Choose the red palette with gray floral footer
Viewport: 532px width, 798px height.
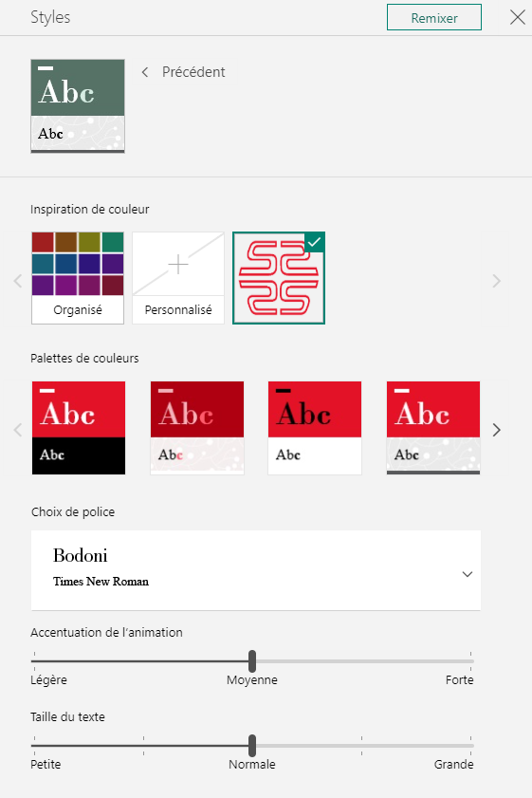pyautogui.click(x=433, y=428)
